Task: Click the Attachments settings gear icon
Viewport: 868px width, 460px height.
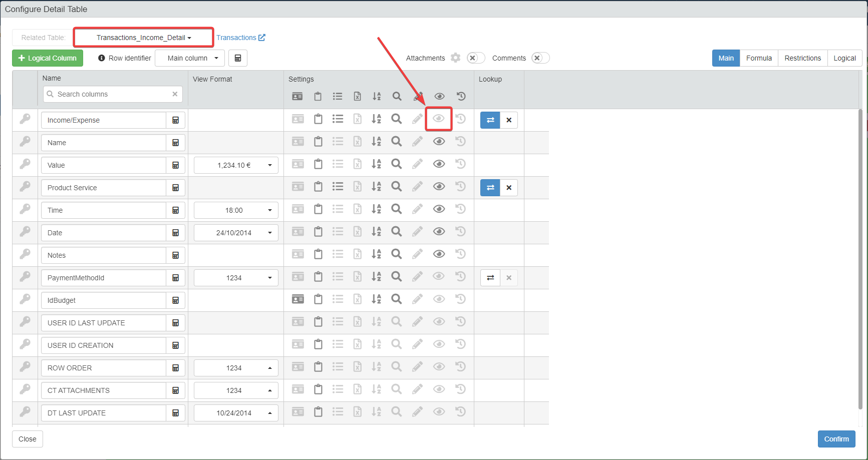Action: tap(455, 58)
